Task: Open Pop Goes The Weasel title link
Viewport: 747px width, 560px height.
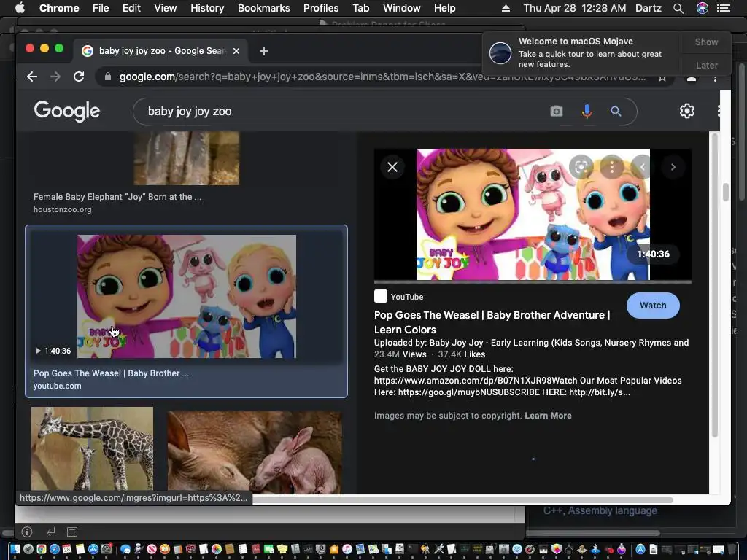Action: [x=492, y=322]
